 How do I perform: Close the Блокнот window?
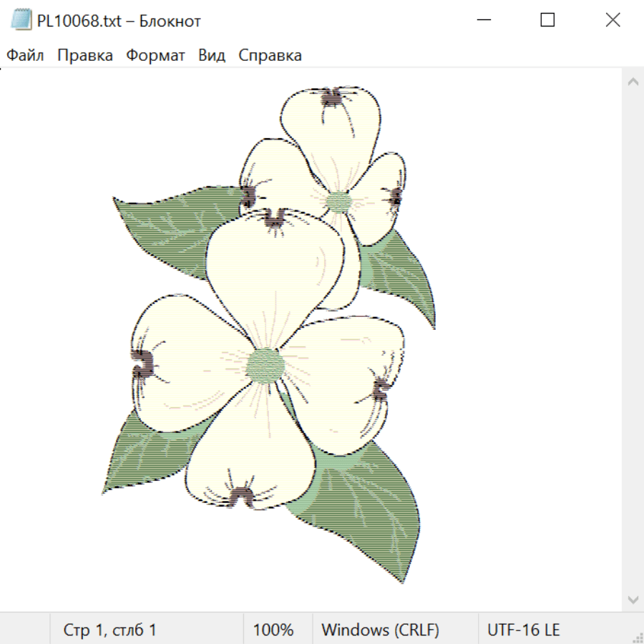(613, 21)
